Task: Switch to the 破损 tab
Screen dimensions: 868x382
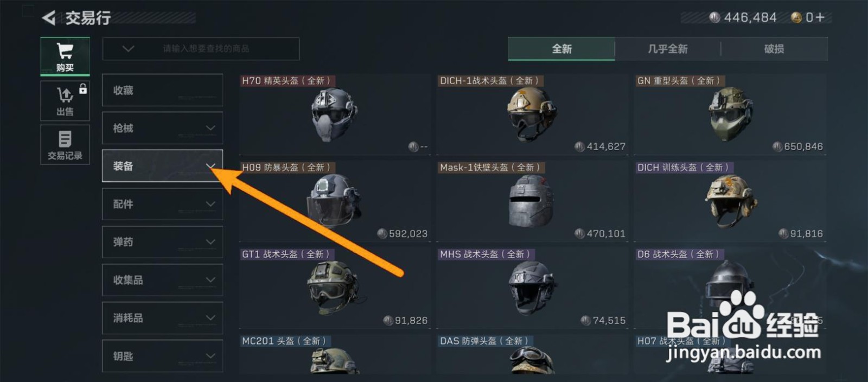Action: coord(774,49)
